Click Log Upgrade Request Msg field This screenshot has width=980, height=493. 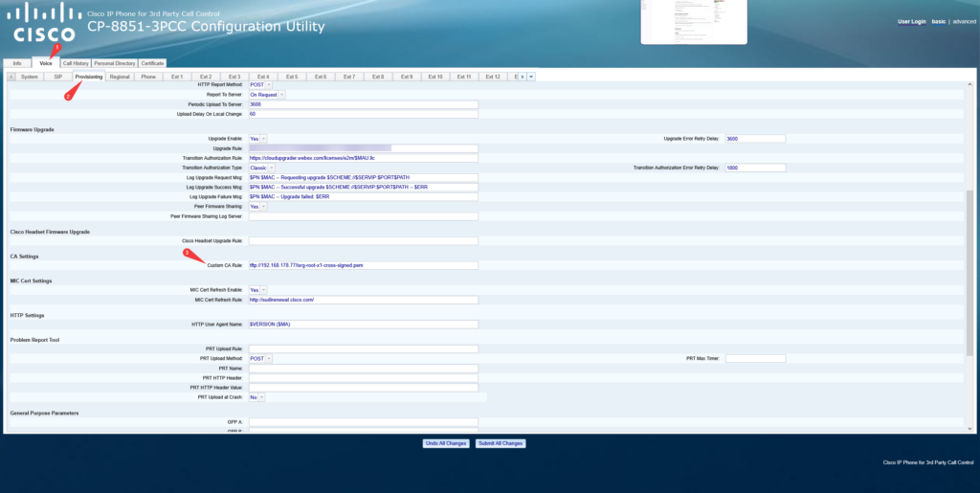(x=363, y=177)
